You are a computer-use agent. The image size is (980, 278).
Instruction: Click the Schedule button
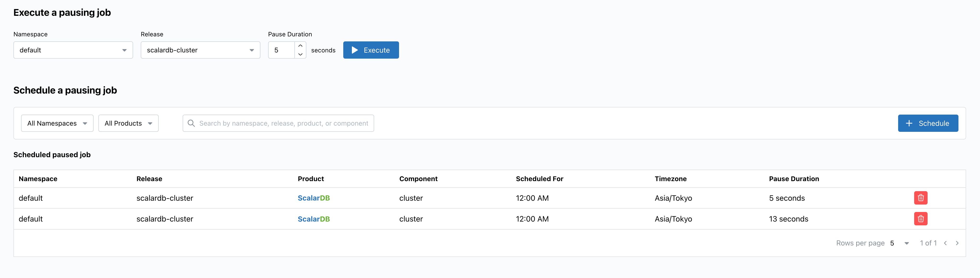click(x=928, y=123)
